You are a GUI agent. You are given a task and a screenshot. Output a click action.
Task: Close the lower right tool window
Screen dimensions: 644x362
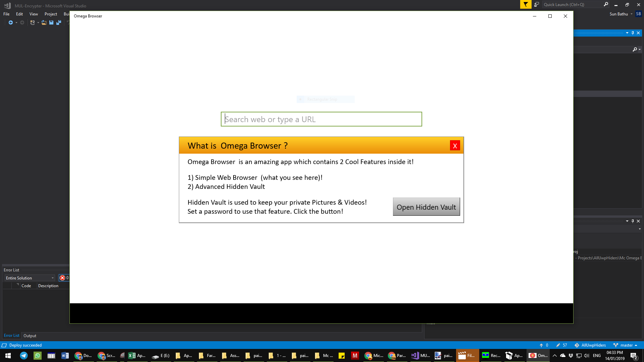(638, 221)
